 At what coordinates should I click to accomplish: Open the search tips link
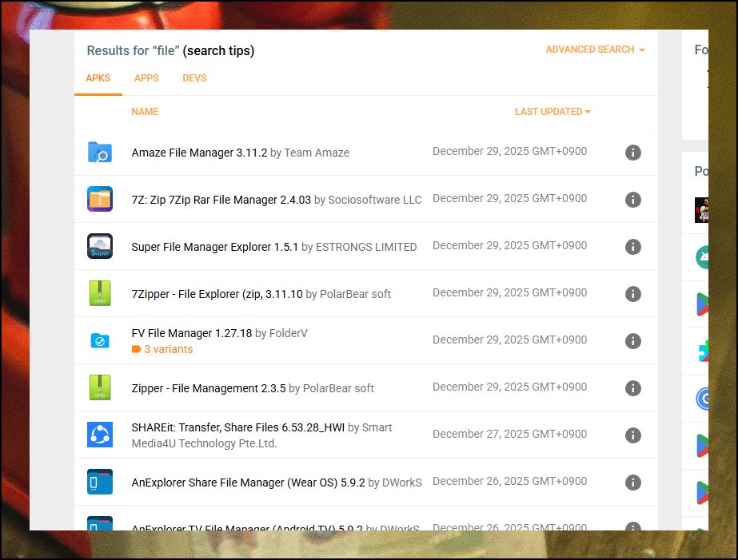point(218,50)
